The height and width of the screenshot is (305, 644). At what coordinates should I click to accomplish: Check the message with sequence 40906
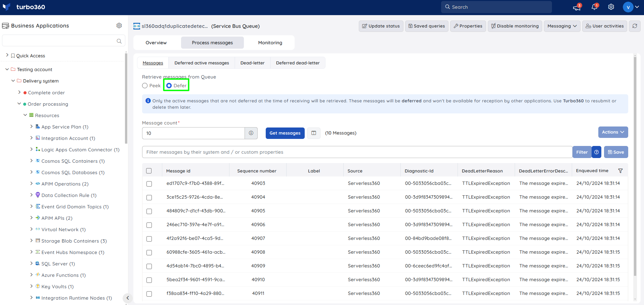(149, 225)
